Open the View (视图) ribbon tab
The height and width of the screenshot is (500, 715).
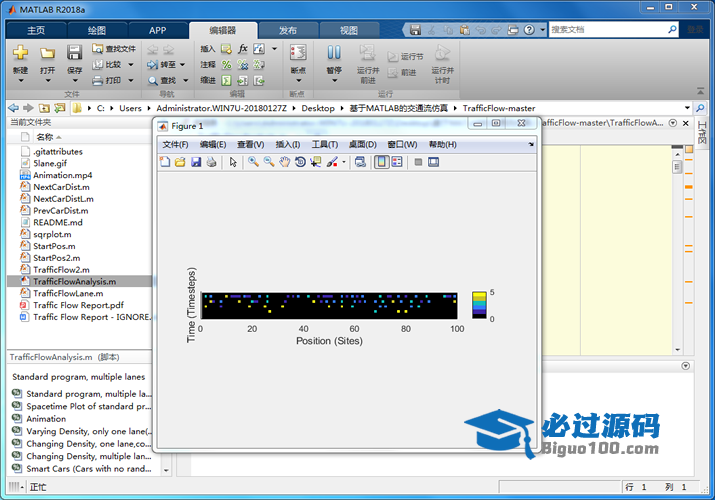click(x=349, y=30)
